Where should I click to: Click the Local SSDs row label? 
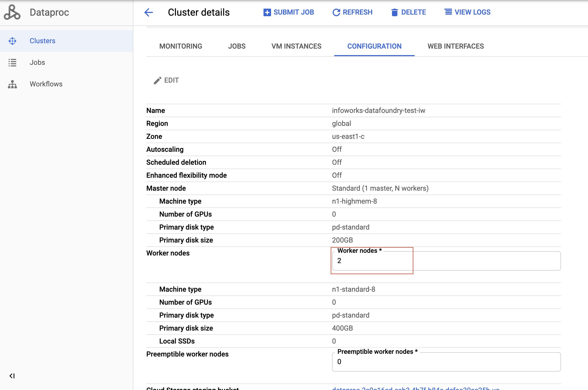click(x=177, y=341)
